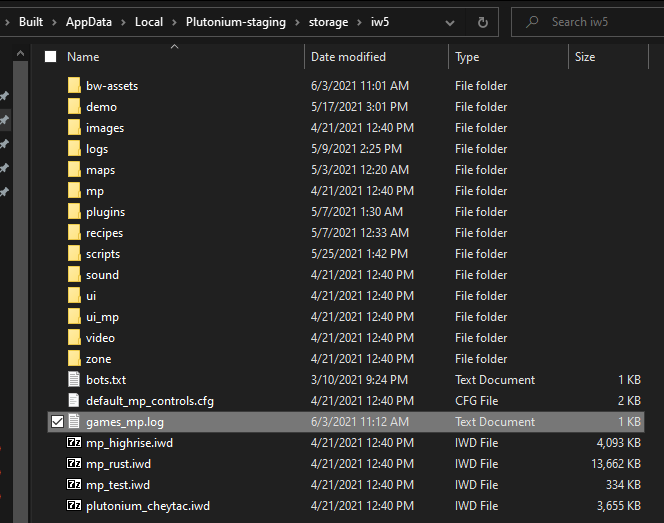664x523 pixels.
Task: Open the address bar history dropdown
Action: point(450,22)
